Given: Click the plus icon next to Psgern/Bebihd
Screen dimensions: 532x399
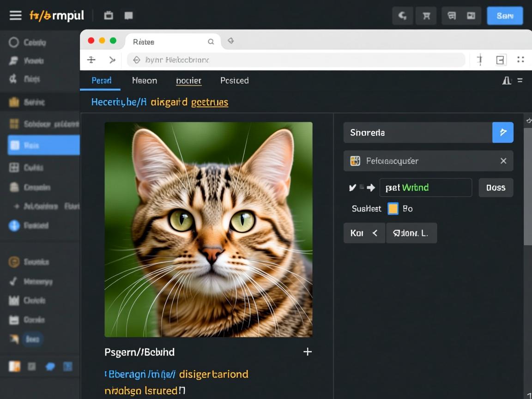Looking at the screenshot, I should tap(308, 352).
